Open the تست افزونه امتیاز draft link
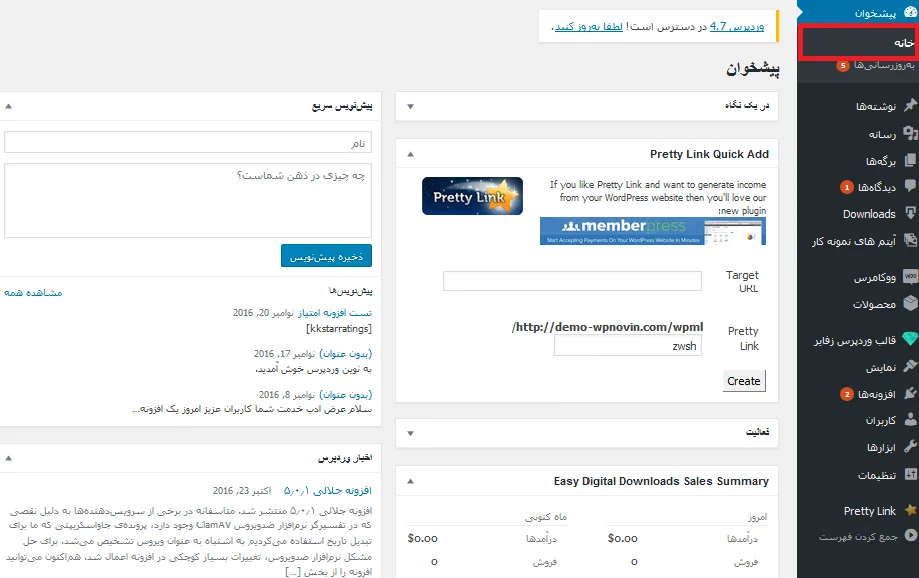Screen dimensions: 919x578 pos(335,313)
